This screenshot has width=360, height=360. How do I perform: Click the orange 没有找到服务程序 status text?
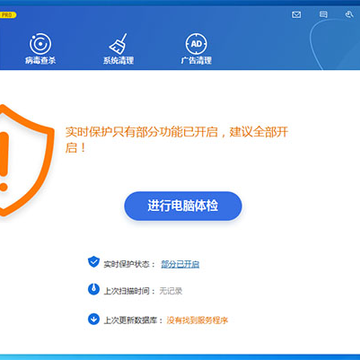[197, 321]
